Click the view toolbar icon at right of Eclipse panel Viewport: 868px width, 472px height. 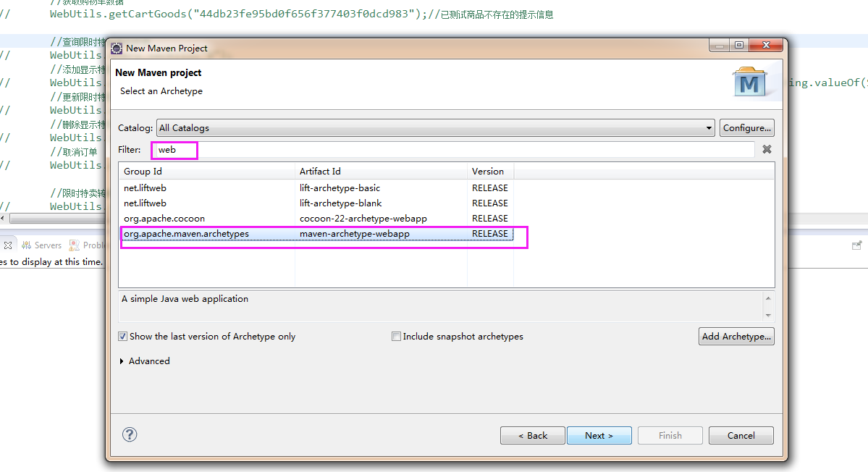coord(856,245)
